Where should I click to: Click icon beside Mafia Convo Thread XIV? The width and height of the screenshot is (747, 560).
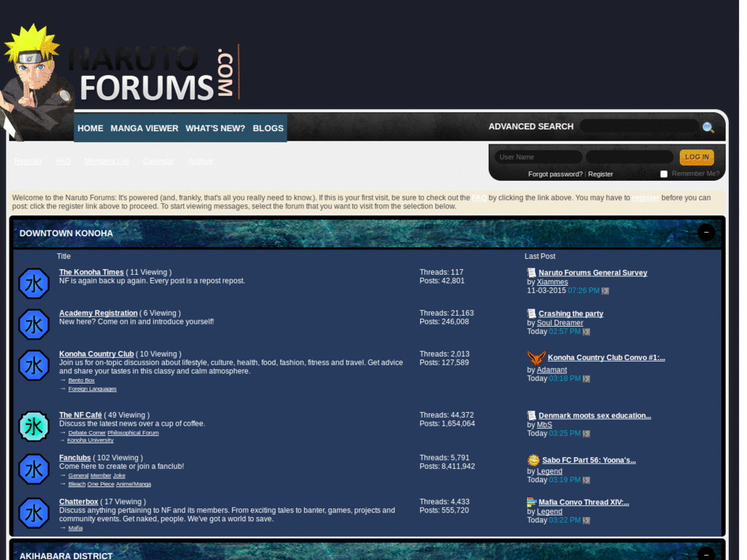[532, 502]
